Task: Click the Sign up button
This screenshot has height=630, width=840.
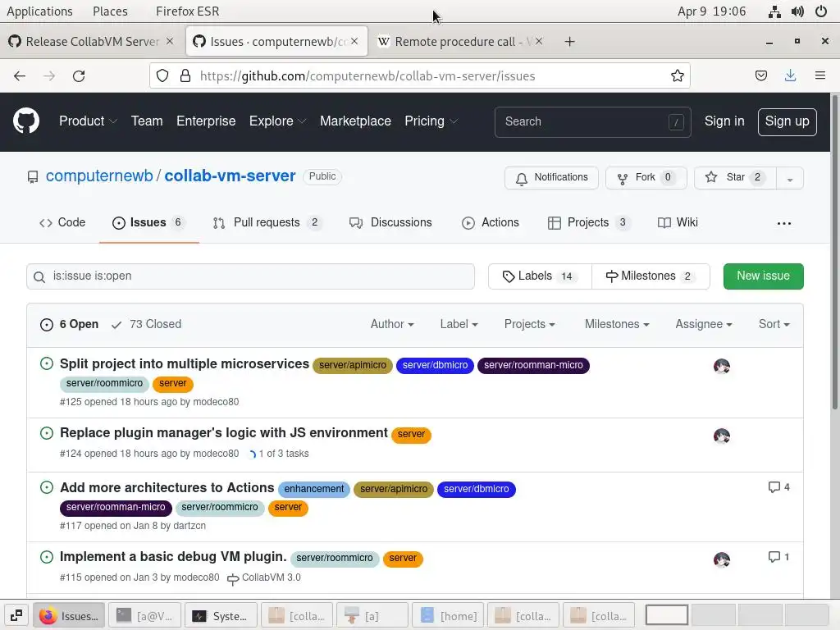Action: (x=787, y=121)
